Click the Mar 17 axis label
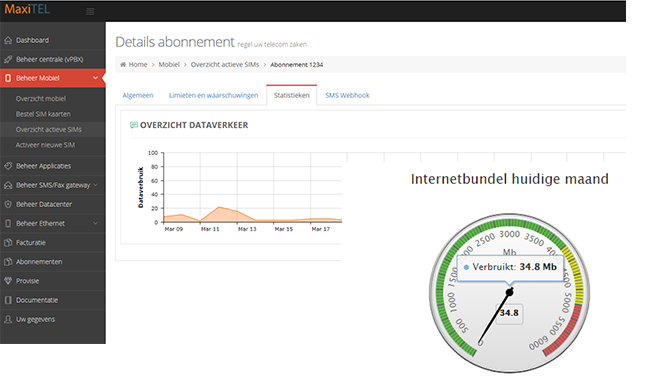Screen dimensions: 653x381 coord(321,229)
